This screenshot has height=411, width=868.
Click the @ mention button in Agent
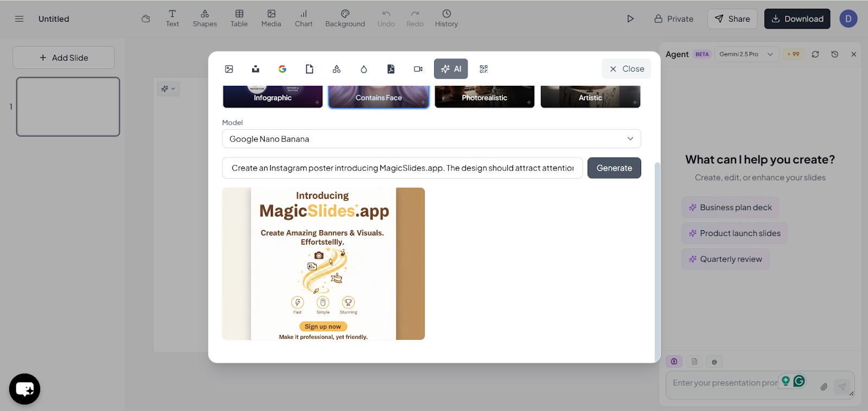(714, 362)
